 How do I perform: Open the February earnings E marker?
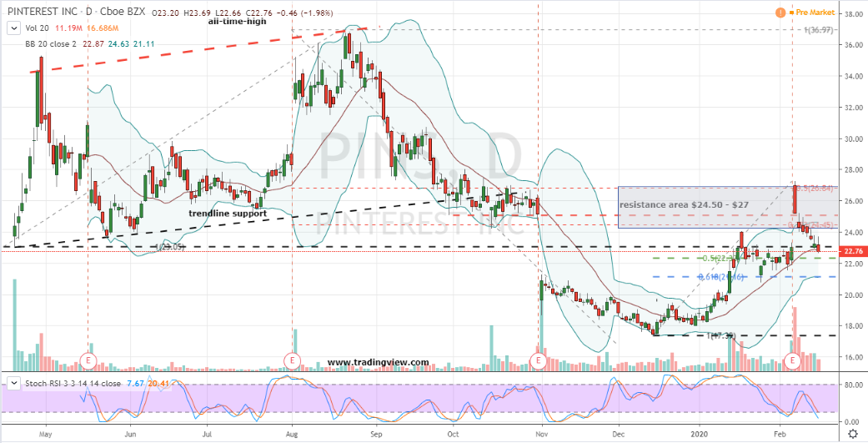point(792,360)
